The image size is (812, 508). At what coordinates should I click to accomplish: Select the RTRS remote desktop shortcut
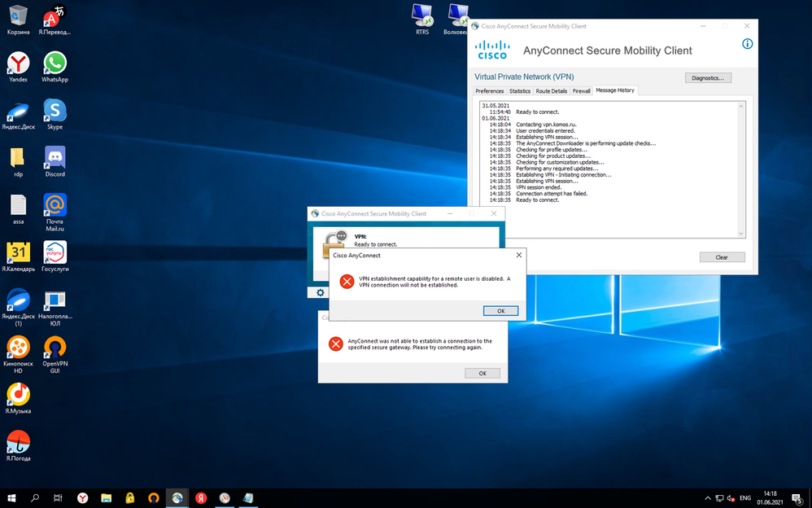tap(422, 20)
